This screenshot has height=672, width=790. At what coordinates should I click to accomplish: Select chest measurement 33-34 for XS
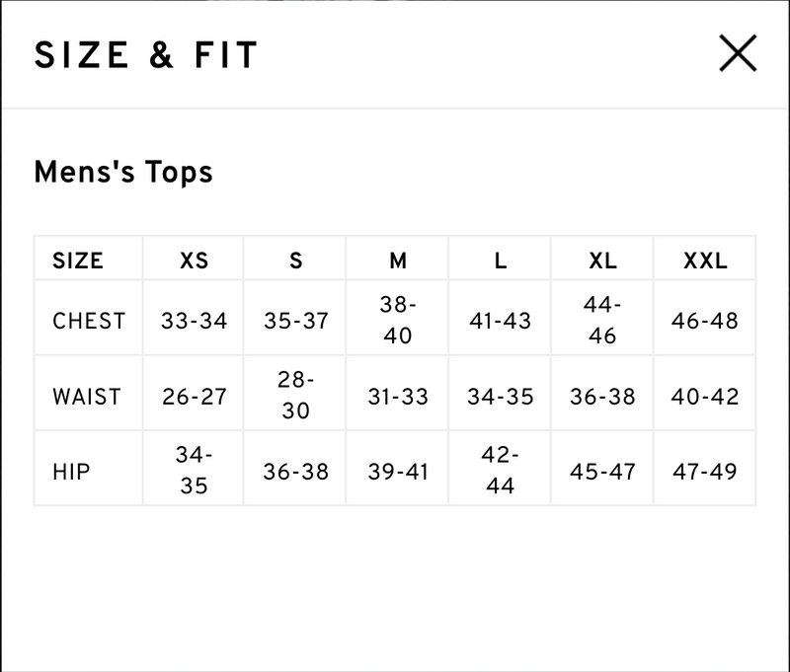pyautogui.click(x=194, y=321)
